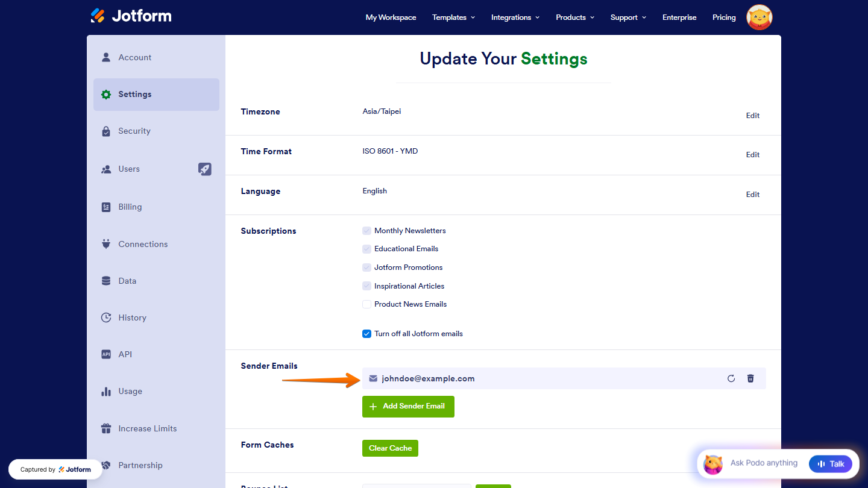
Task: Delete the johndoe@example.com sender email
Action: coord(750,378)
